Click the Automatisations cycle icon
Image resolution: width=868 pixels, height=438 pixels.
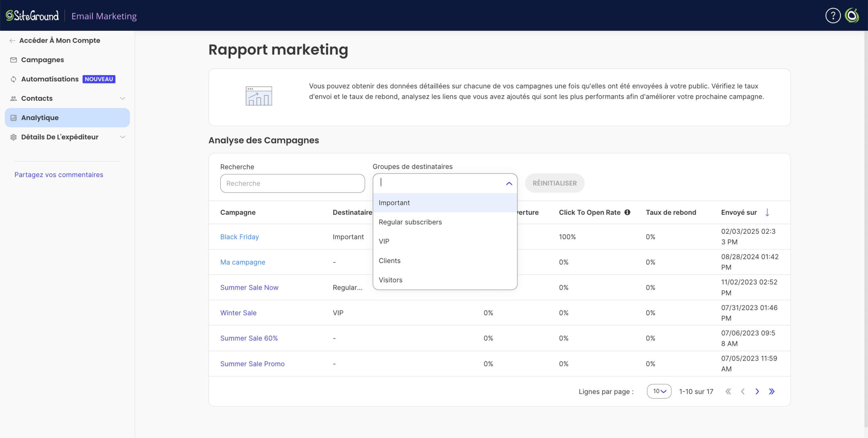click(x=14, y=79)
